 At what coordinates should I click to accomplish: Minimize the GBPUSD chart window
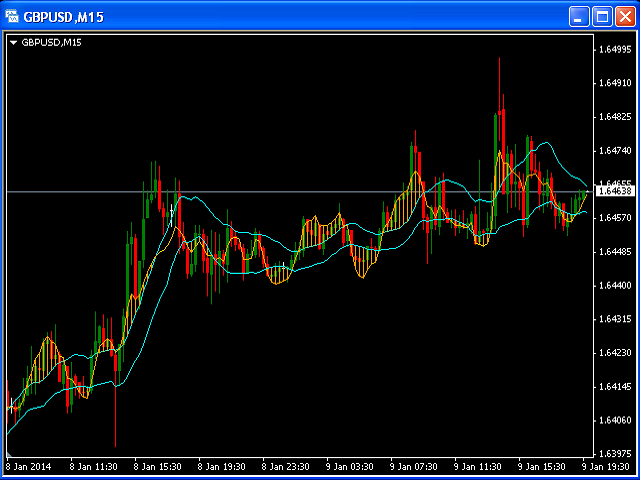pos(580,17)
